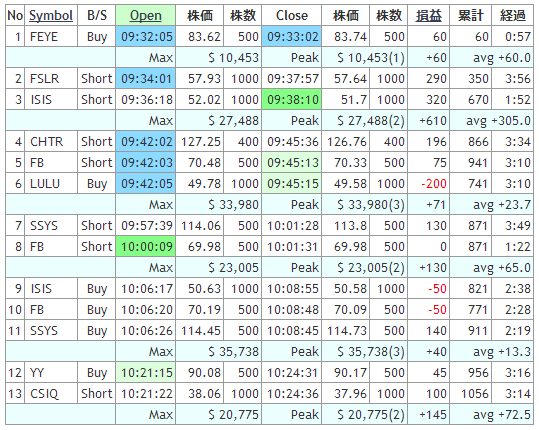
Task: Select the avg +23.7 summary
Action: pyautogui.click(x=502, y=205)
